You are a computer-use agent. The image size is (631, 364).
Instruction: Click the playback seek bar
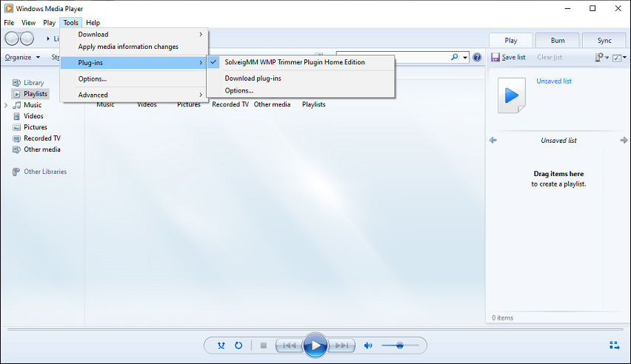click(x=315, y=329)
